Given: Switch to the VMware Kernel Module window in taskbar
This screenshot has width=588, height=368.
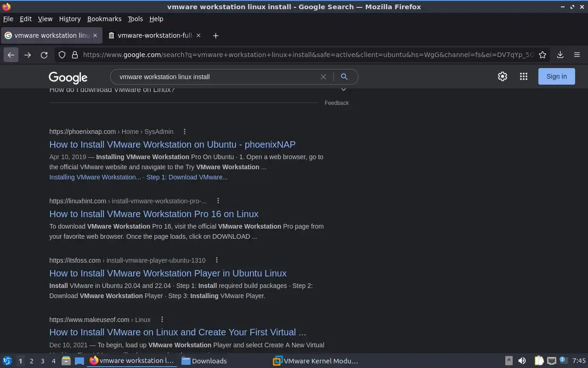Looking at the screenshot, I should [316, 361].
